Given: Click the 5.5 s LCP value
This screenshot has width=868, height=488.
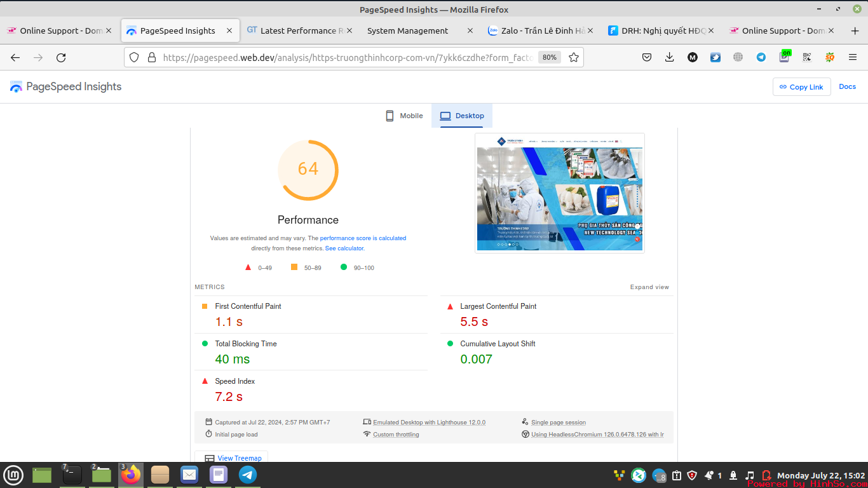Looking at the screenshot, I should point(474,322).
